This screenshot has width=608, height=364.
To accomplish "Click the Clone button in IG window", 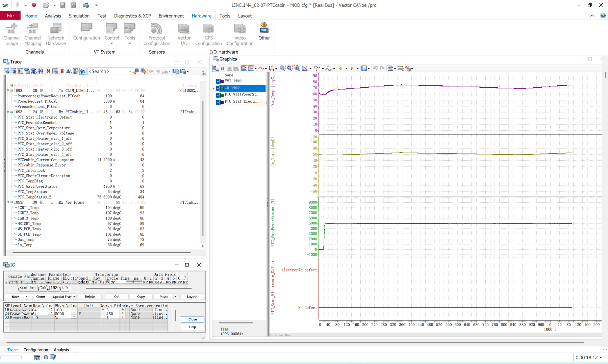I will (x=41, y=297).
